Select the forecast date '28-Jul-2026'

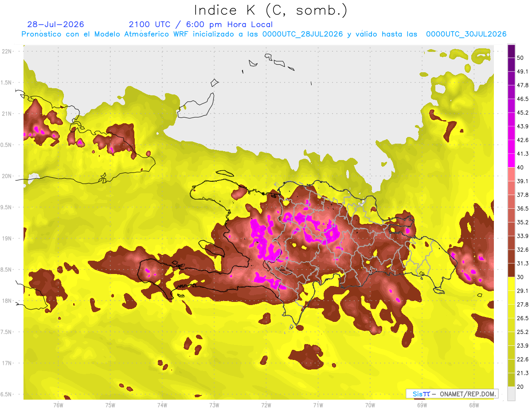point(55,24)
